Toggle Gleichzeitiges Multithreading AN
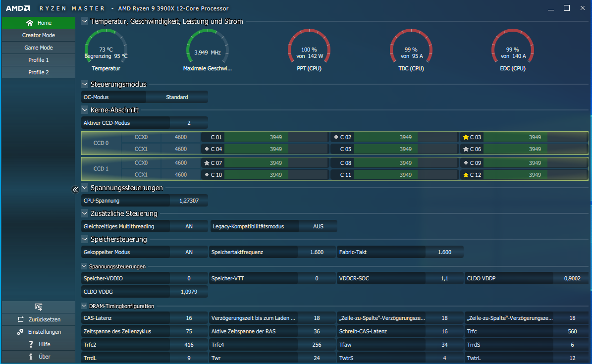This screenshot has width=592, height=364. pos(189,226)
